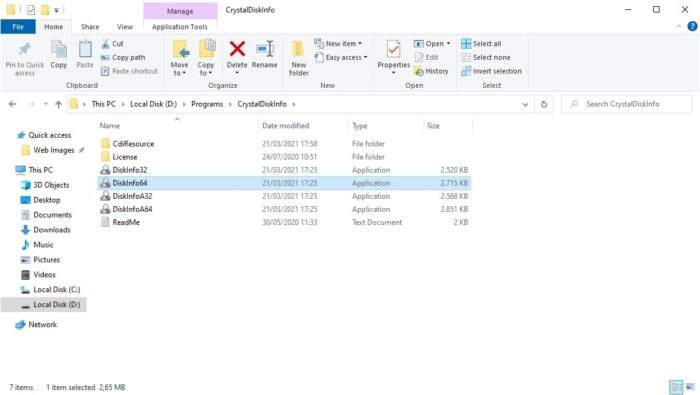Viewport: 700px width, 395px height.
Task: Cut the selected file
Action: pos(112,44)
